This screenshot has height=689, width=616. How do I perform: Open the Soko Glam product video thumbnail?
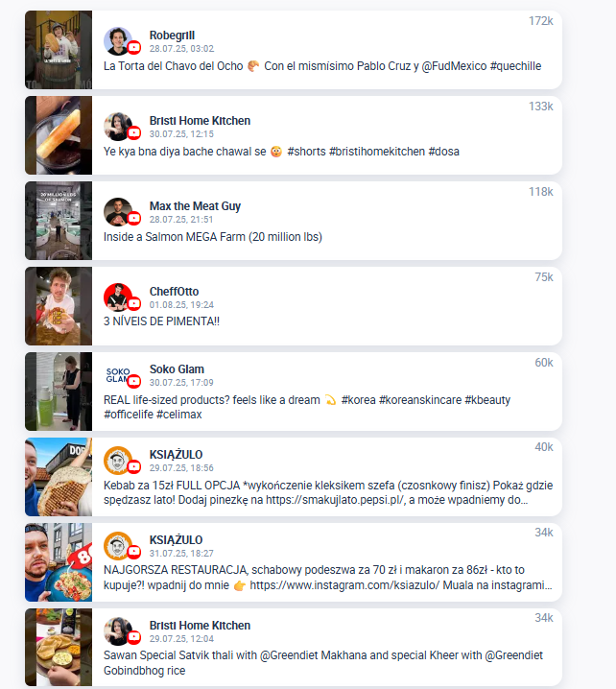pyautogui.click(x=59, y=392)
